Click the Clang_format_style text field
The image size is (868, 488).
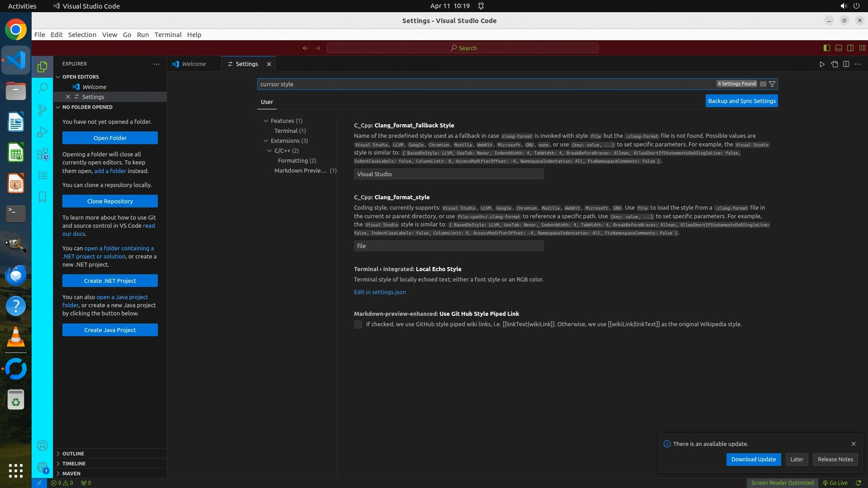coord(448,246)
